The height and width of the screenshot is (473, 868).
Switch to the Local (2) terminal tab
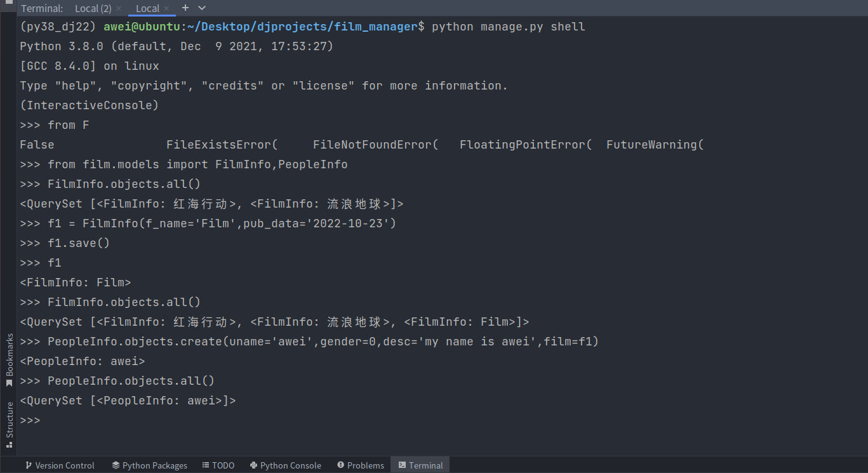[93, 8]
